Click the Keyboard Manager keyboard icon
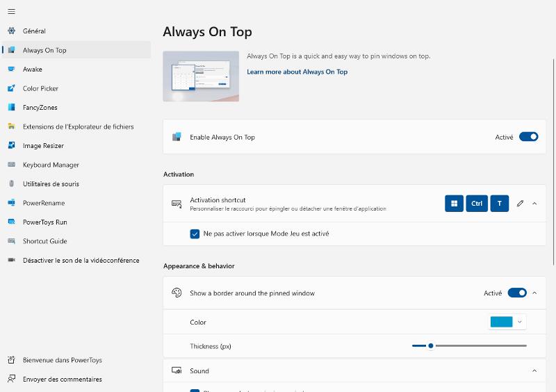Viewport: 556px width, 392px height. tap(11, 165)
